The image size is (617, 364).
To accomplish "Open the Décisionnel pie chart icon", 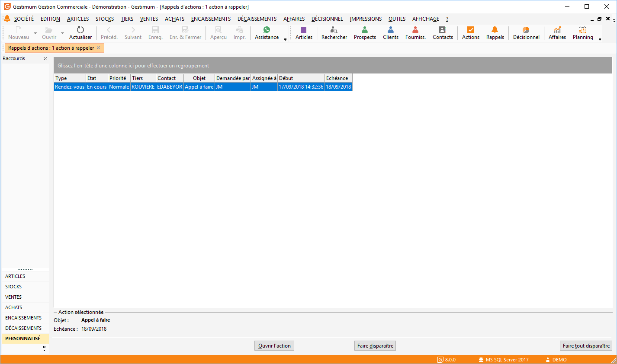I will [x=526, y=30].
